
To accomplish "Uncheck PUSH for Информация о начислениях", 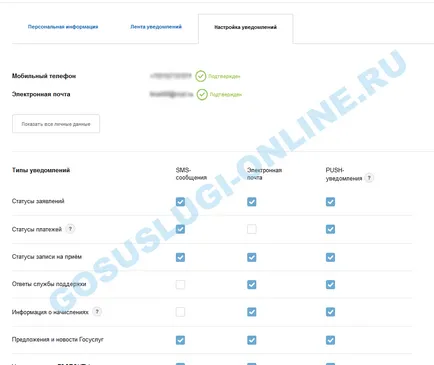I will click(330, 312).
